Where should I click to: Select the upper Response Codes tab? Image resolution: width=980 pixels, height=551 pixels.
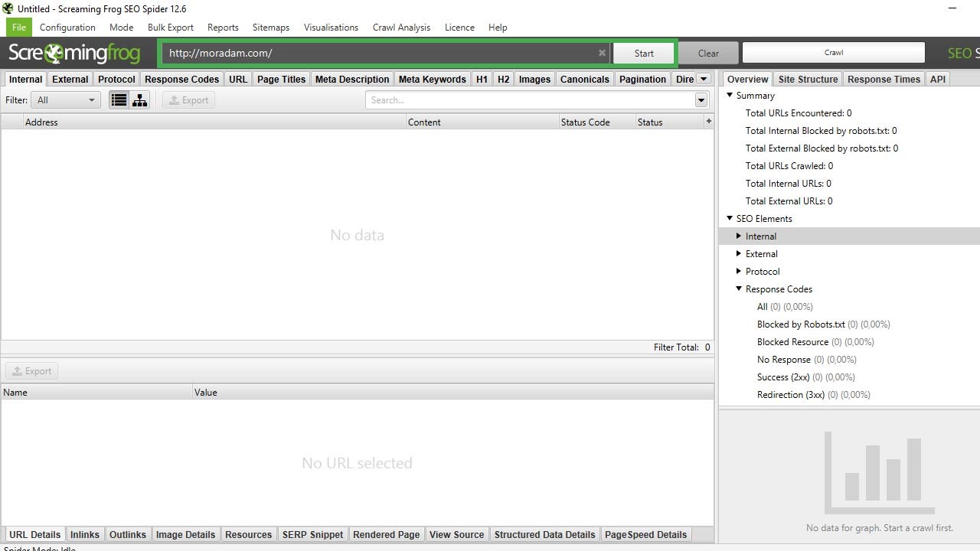(x=181, y=79)
